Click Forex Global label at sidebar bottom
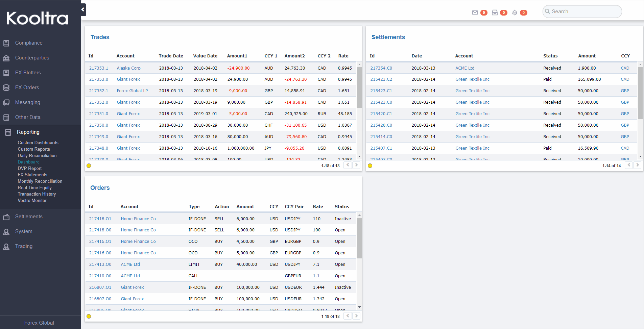This screenshot has height=329, width=644. [x=39, y=323]
